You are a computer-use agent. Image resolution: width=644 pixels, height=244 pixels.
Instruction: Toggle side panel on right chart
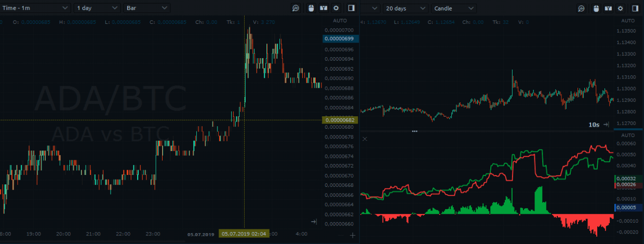(x=635, y=8)
